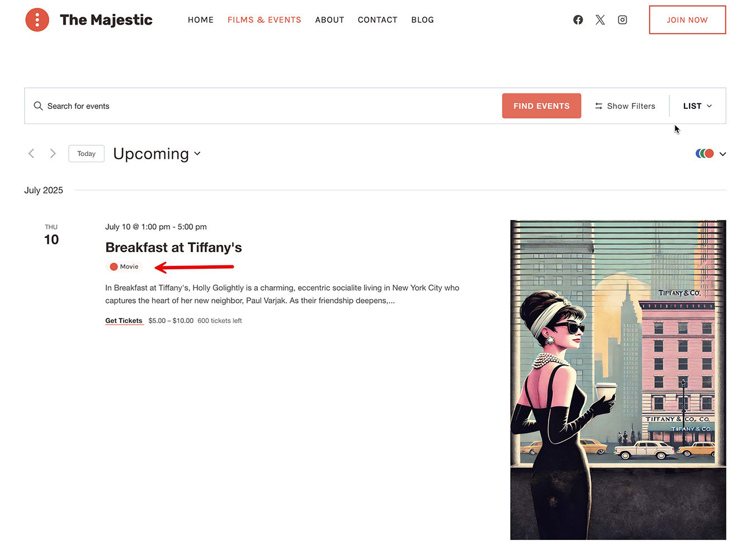Expand the category color legend chevron
Screen dimensions: 746x560
tap(723, 154)
